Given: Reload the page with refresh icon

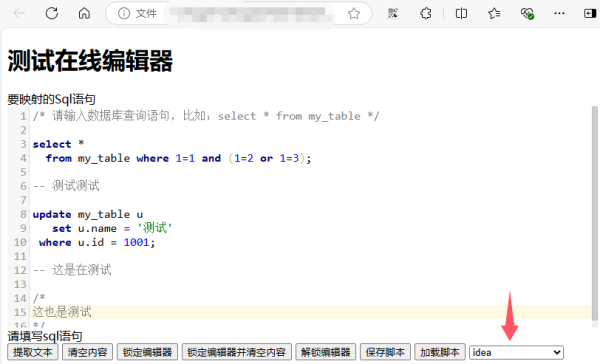Looking at the screenshot, I should [x=52, y=13].
